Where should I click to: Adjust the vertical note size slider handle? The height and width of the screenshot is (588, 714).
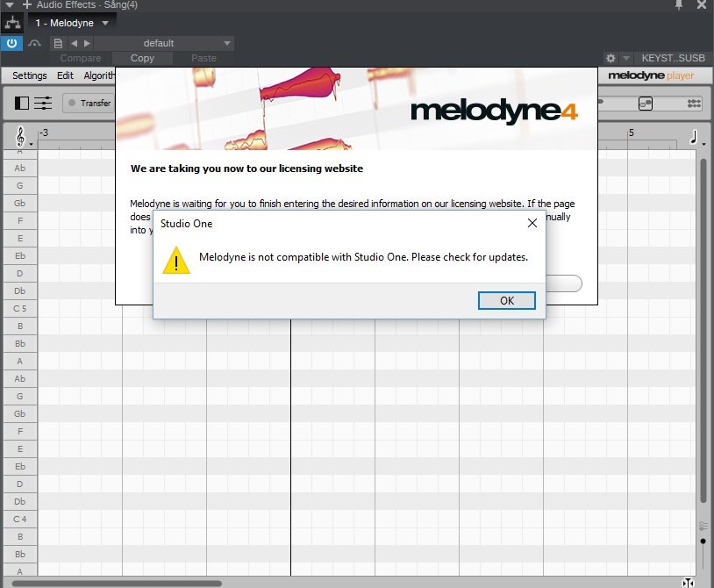click(x=703, y=541)
